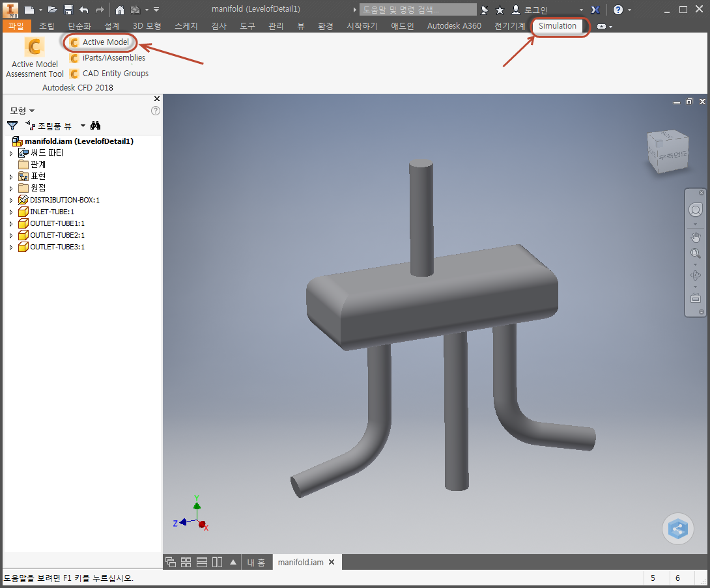Viewport: 710px width, 588px height.
Task: Open Help question mark icon
Action: tap(618, 10)
